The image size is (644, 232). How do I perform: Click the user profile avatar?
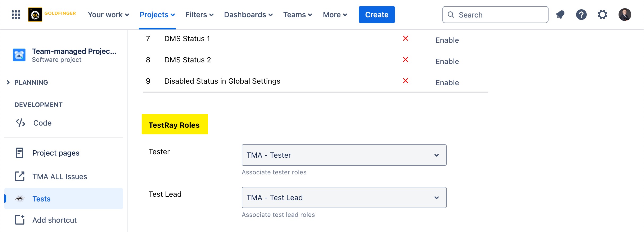click(625, 15)
